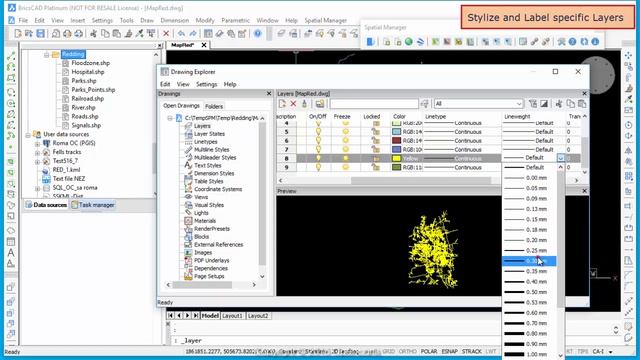Click the blue question mark icon in Spatial Manager toolbar
640x360 pixels.
coord(572,42)
